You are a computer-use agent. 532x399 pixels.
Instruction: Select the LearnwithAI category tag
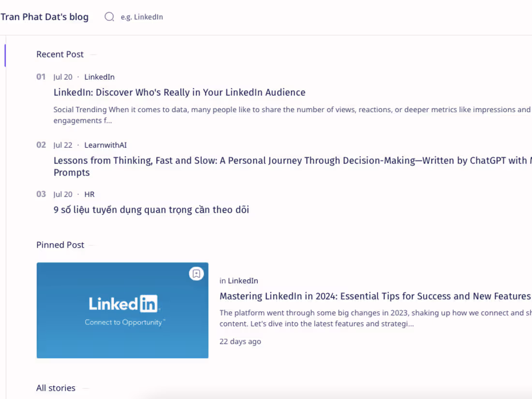105,145
